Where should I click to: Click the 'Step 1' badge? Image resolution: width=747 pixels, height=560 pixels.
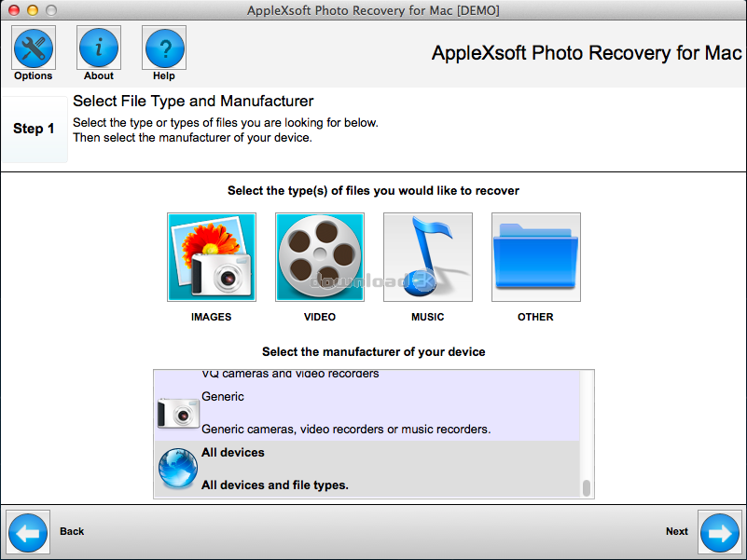tap(35, 130)
